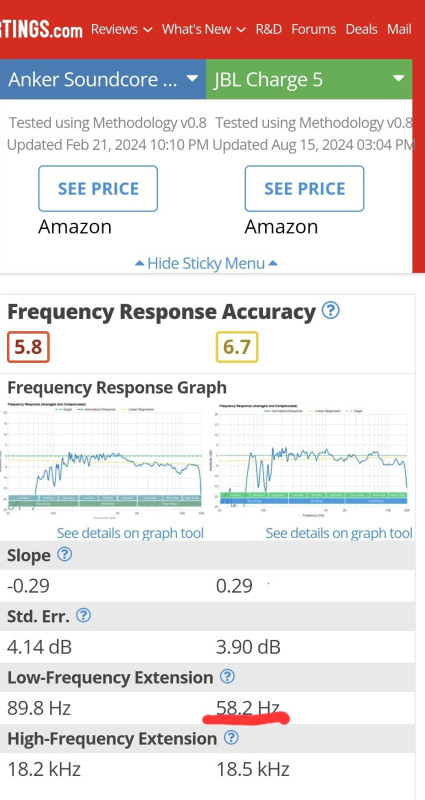Open the Deals page

point(361,29)
